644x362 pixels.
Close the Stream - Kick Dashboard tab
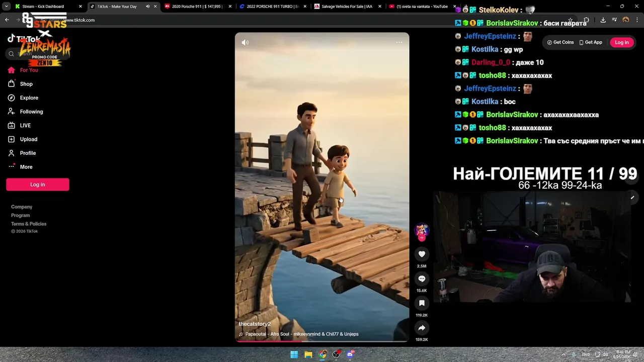pos(80,7)
